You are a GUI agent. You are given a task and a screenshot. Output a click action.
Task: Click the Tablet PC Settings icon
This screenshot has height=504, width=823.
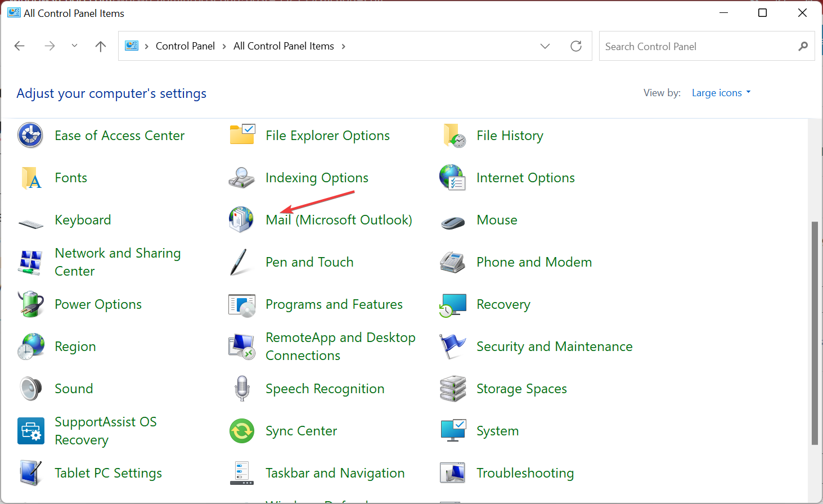point(30,473)
